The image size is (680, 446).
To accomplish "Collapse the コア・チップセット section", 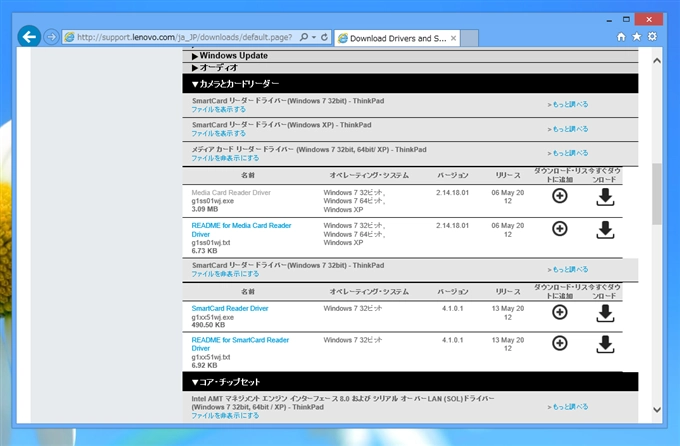I will [410, 382].
